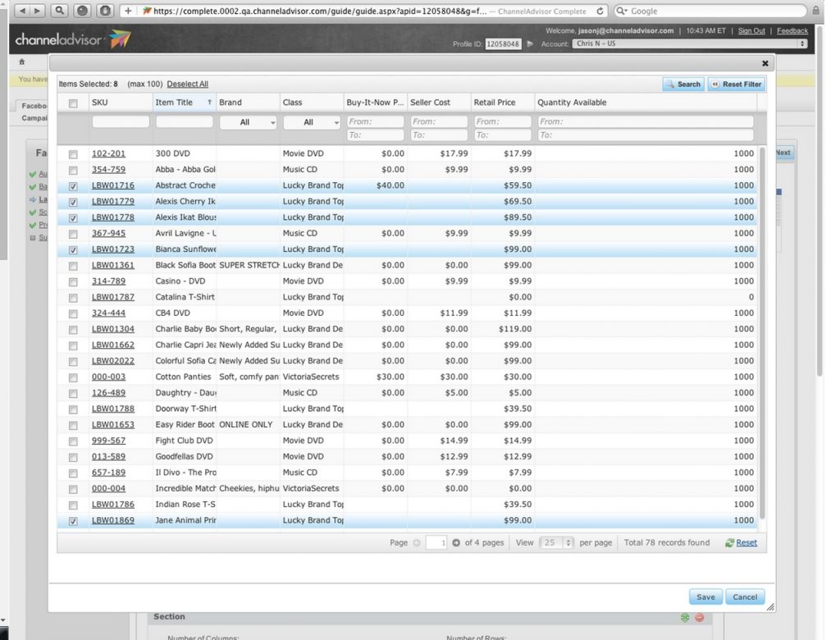
Task: Open SKU link LBW01361
Action: [x=113, y=265]
